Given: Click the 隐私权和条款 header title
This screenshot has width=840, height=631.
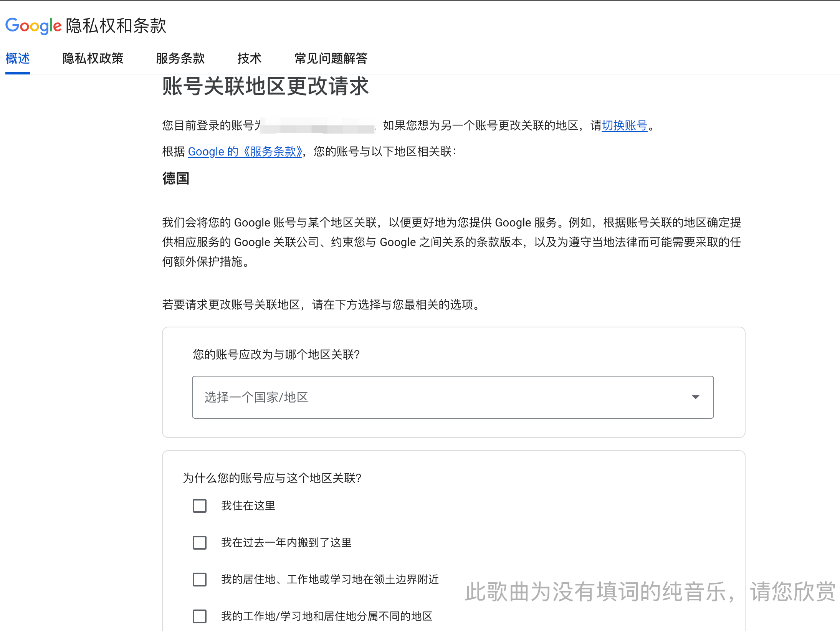Looking at the screenshot, I should tap(116, 26).
